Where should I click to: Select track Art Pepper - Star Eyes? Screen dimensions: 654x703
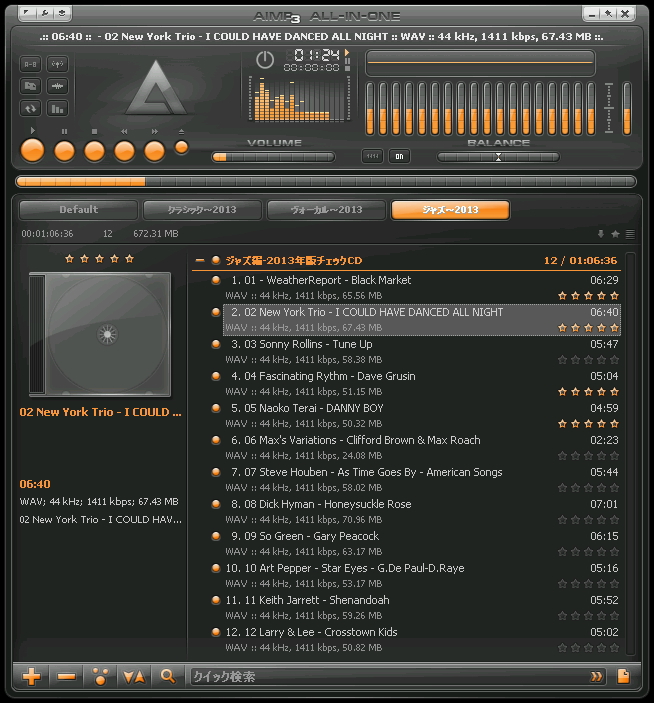tap(421, 575)
